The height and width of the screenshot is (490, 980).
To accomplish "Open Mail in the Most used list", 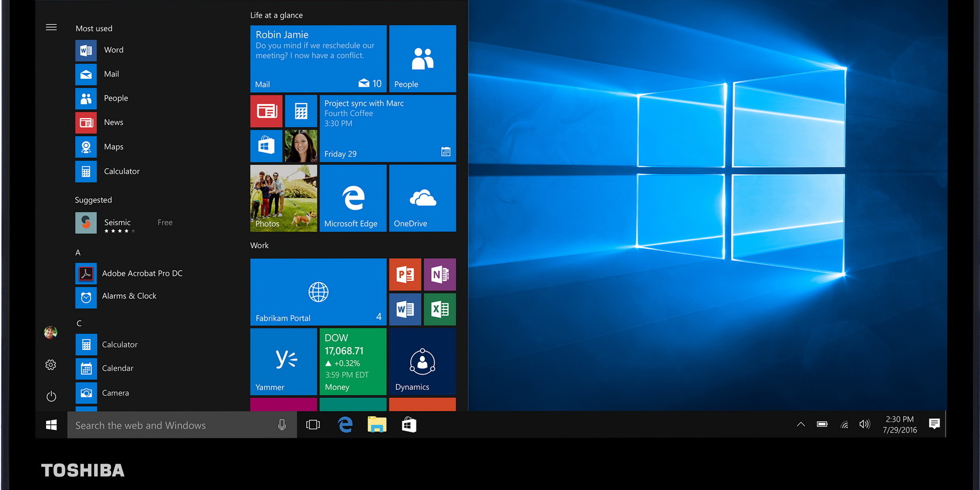I will point(97,74).
